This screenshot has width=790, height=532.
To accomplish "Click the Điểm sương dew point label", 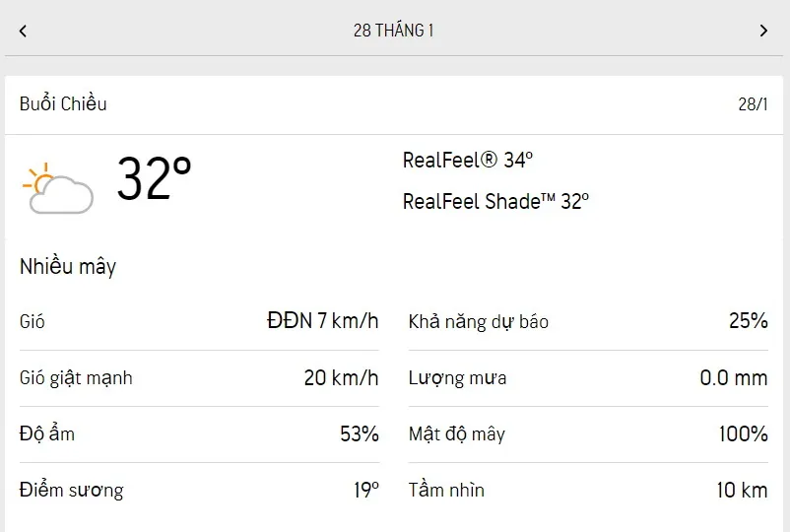I will [x=72, y=491].
